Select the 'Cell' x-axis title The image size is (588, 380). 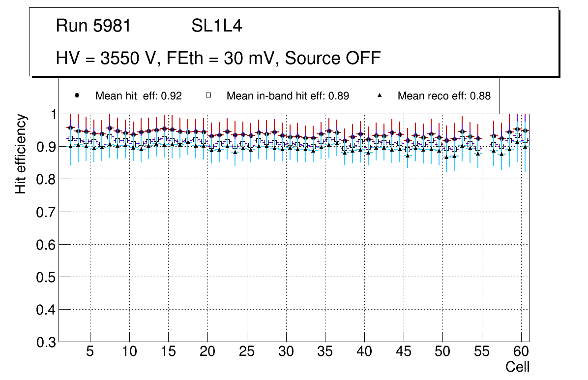click(517, 367)
